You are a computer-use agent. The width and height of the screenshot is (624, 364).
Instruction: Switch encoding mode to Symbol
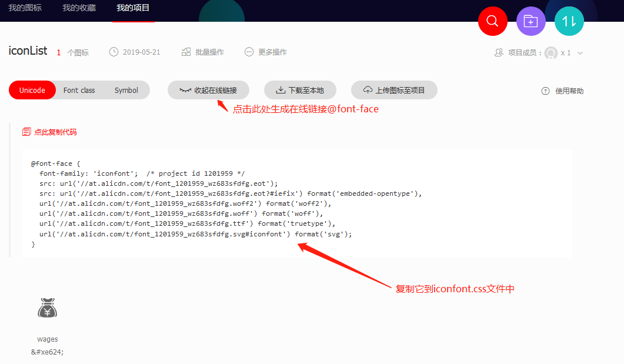click(125, 90)
